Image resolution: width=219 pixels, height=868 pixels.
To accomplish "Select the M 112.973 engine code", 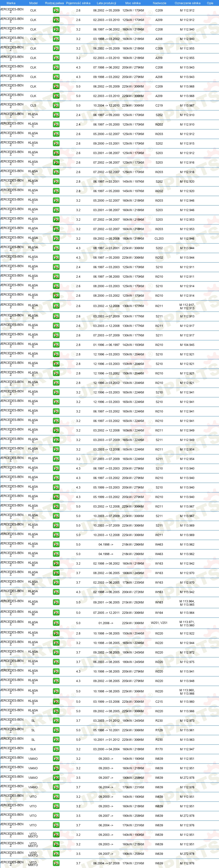I will (187, 720).
